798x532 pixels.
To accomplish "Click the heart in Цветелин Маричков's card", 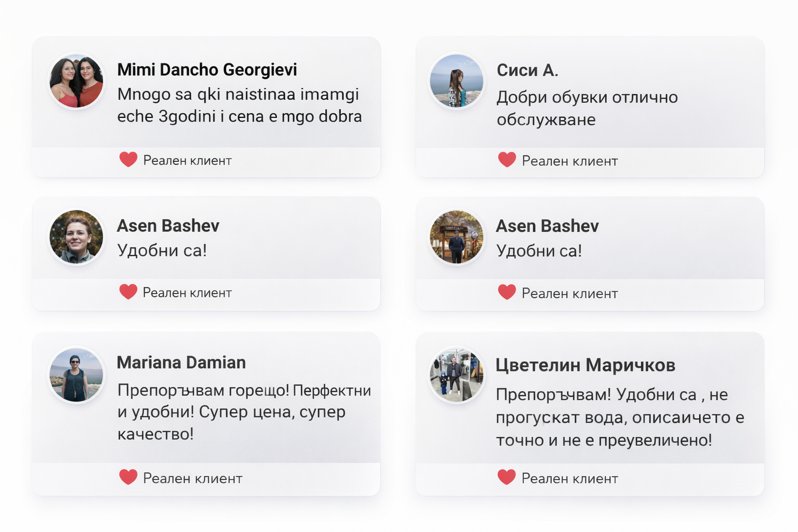I will click(x=507, y=477).
